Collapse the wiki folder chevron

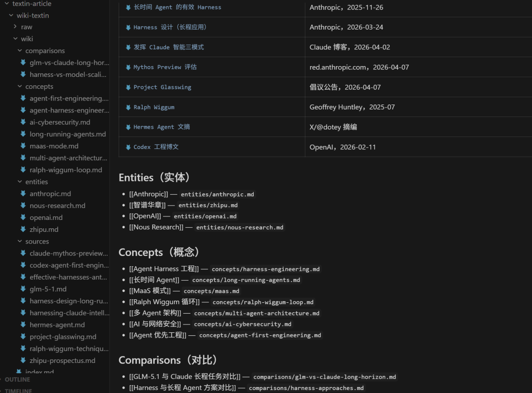tap(15, 39)
